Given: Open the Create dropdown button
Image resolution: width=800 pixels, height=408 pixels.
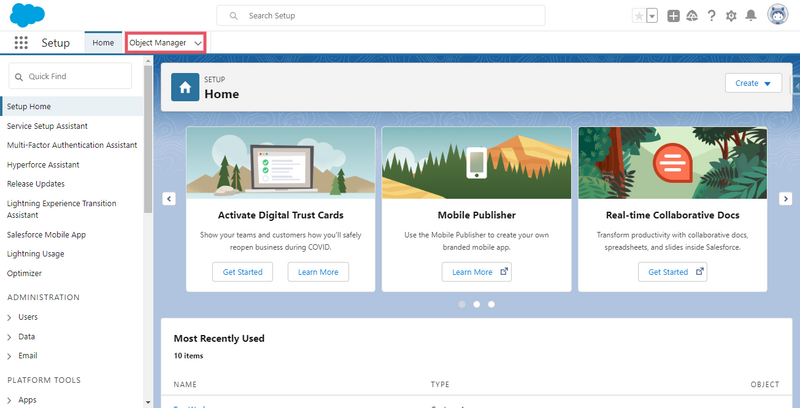Looking at the screenshot, I should tap(753, 83).
